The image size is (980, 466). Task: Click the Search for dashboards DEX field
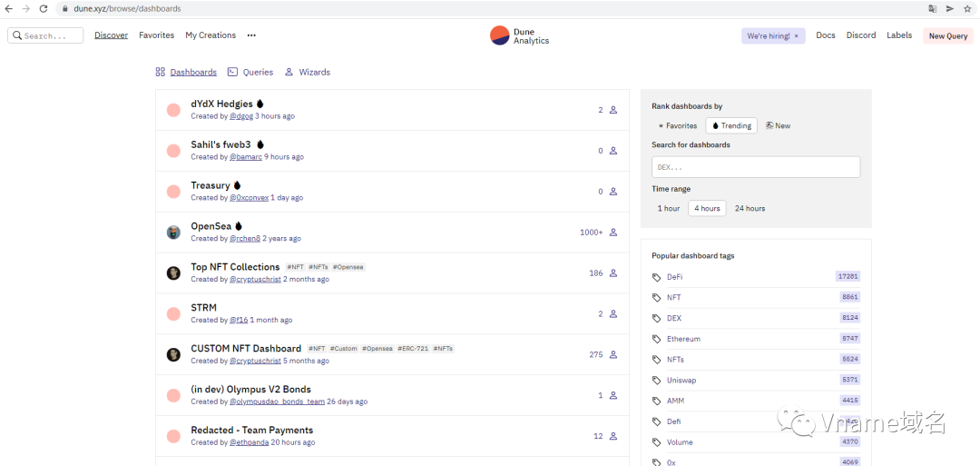(x=756, y=167)
